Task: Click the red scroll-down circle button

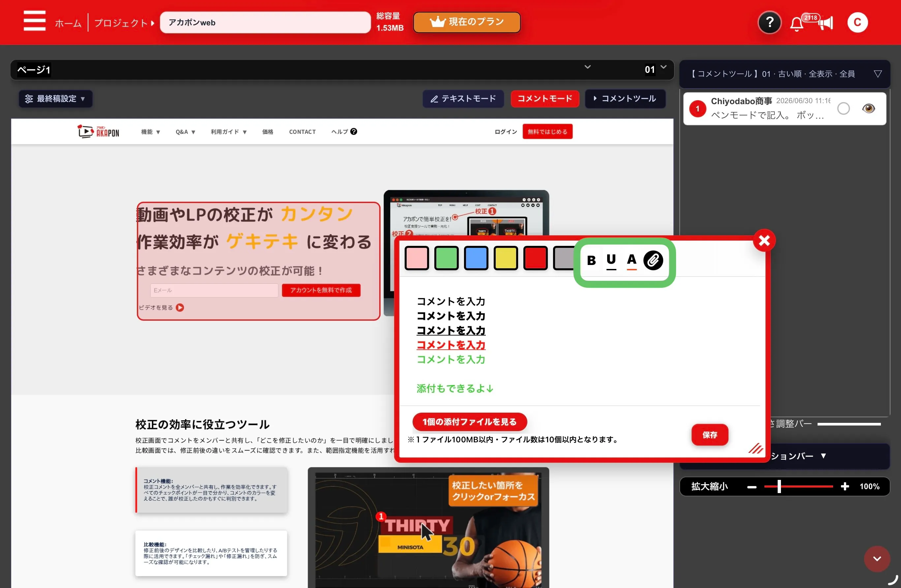Action: pyautogui.click(x=877, y=559)
